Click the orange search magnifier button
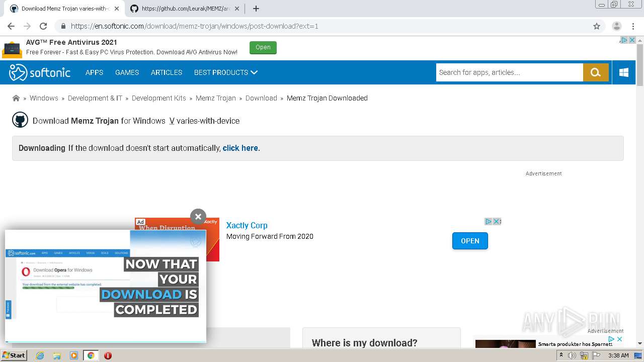The image size is (644, 362). click(x=596, y=72)
